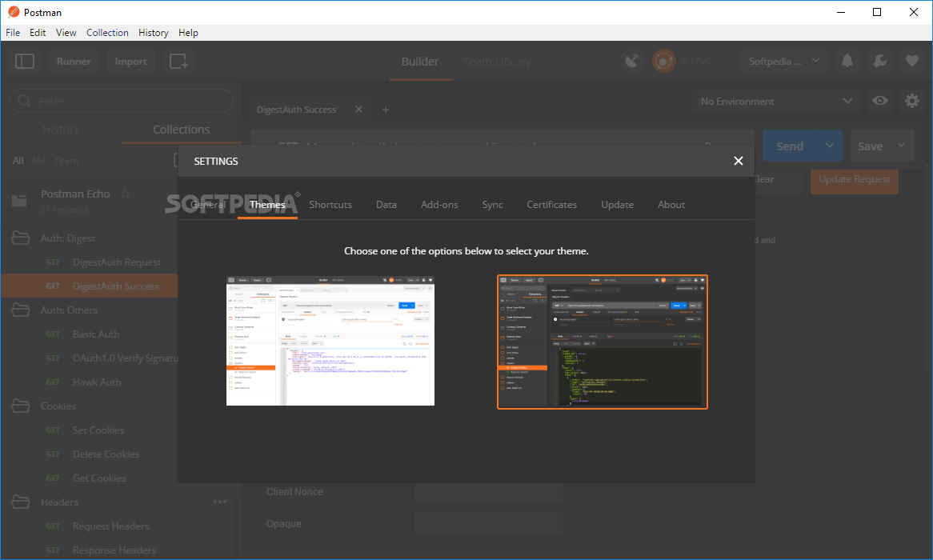Click the Client Nonce input field
This screenshot has width=933, height=560.
(489, 491)
